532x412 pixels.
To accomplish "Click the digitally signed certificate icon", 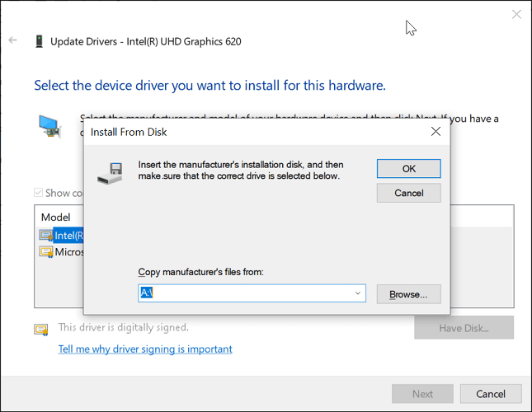I will (40, 329).
